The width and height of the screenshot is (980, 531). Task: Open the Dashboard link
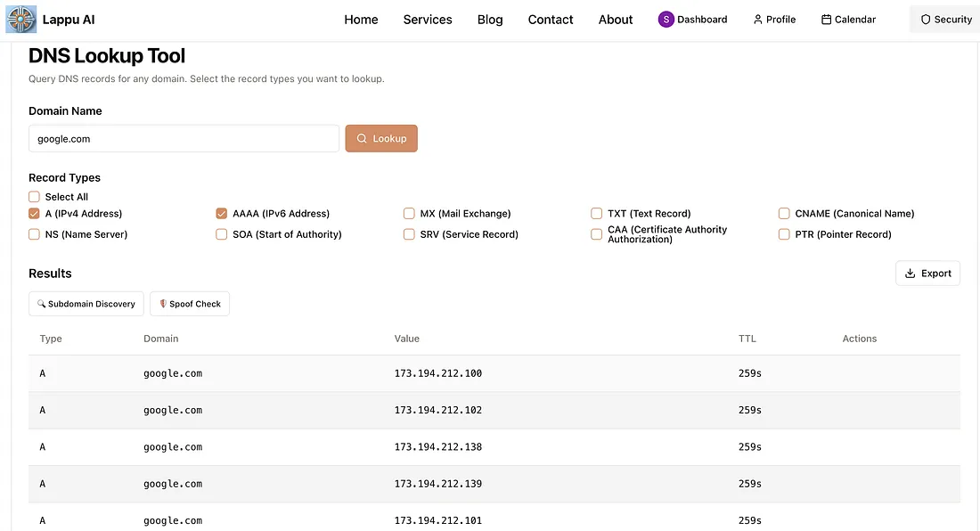[x=692, y=20]
